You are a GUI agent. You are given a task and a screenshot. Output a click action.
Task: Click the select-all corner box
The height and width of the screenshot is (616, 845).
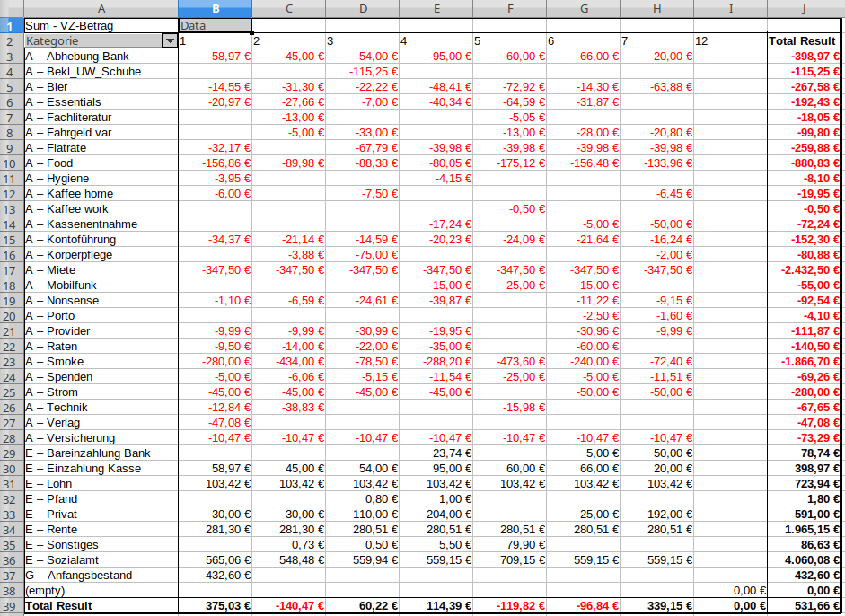click(x=12, y=8)
